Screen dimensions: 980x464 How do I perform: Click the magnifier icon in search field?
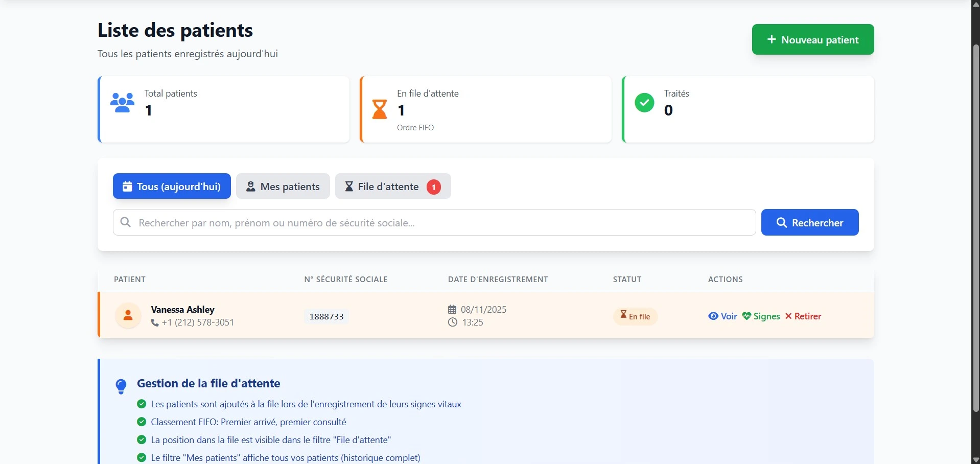coord(126,222)
